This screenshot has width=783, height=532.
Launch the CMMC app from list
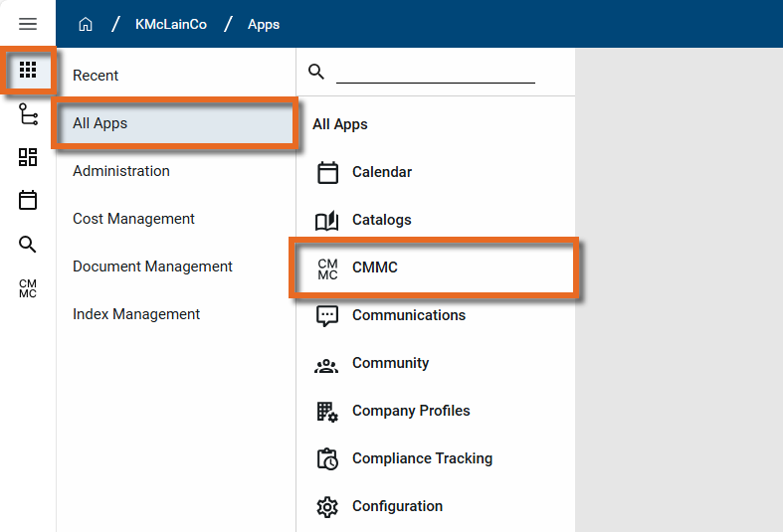375,267
